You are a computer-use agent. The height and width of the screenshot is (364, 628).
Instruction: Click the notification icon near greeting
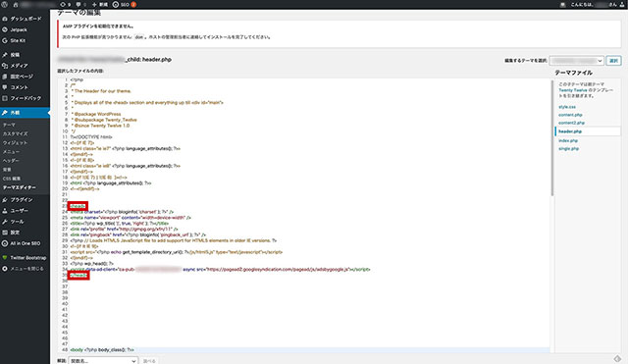pyautogui.click(x=562, y=4)
